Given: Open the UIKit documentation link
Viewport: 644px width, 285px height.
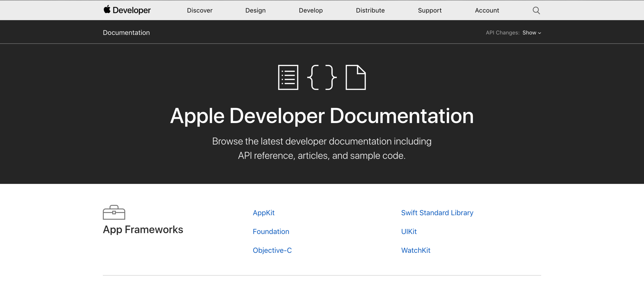Looking at the screenshot, I should pos(409,231).
